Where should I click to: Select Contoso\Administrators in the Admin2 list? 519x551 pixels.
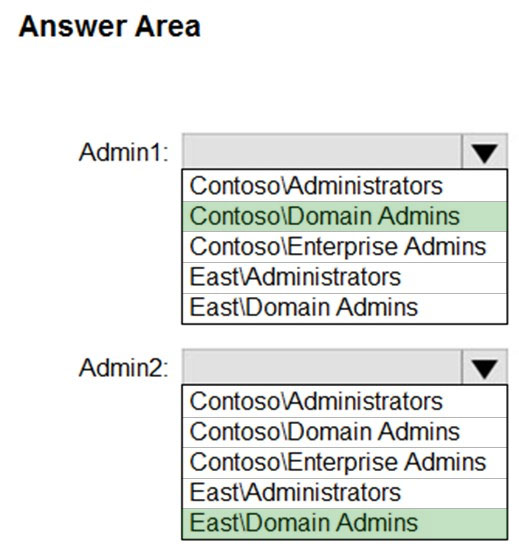point(345,401)
